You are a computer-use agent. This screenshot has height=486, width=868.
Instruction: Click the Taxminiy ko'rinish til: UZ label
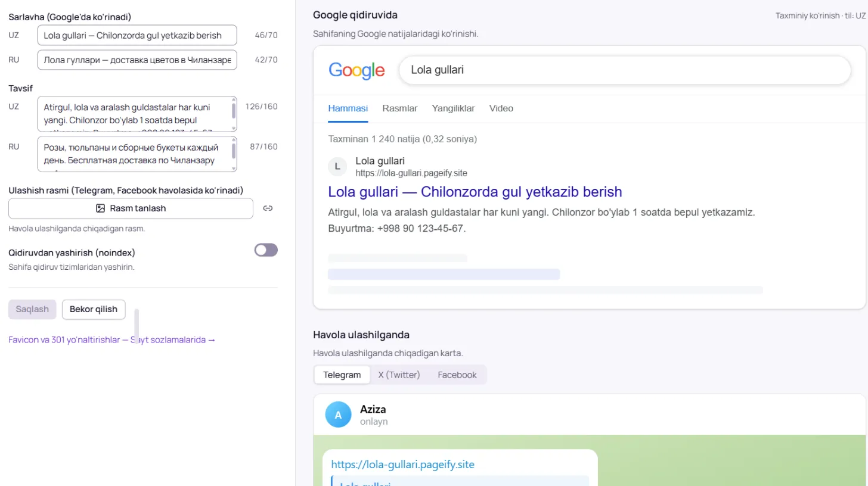click(x=820, y=15)
